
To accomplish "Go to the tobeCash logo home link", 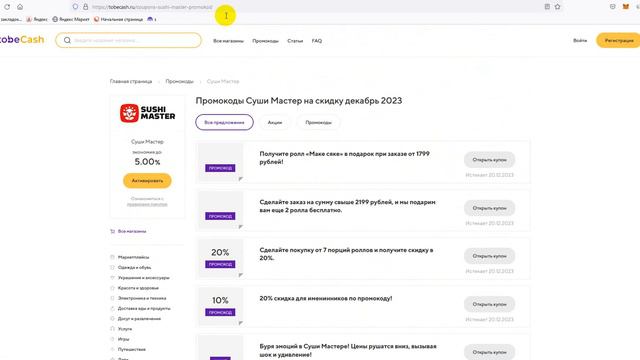I will coord(22,40).
